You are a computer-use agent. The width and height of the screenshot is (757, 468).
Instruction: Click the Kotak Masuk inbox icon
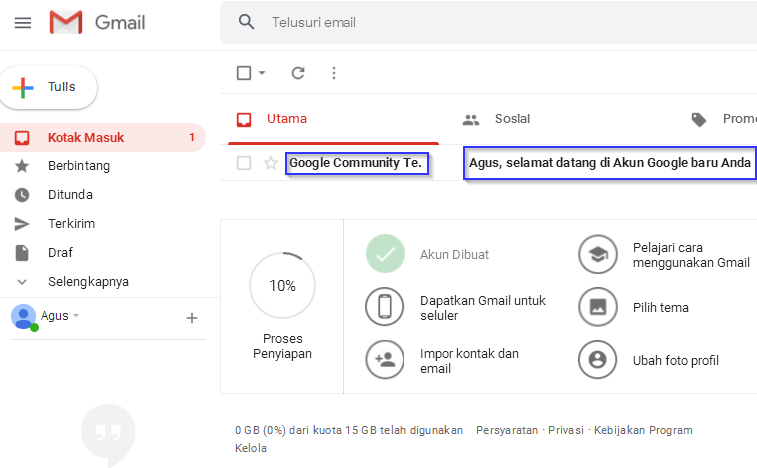coord(22,138)
